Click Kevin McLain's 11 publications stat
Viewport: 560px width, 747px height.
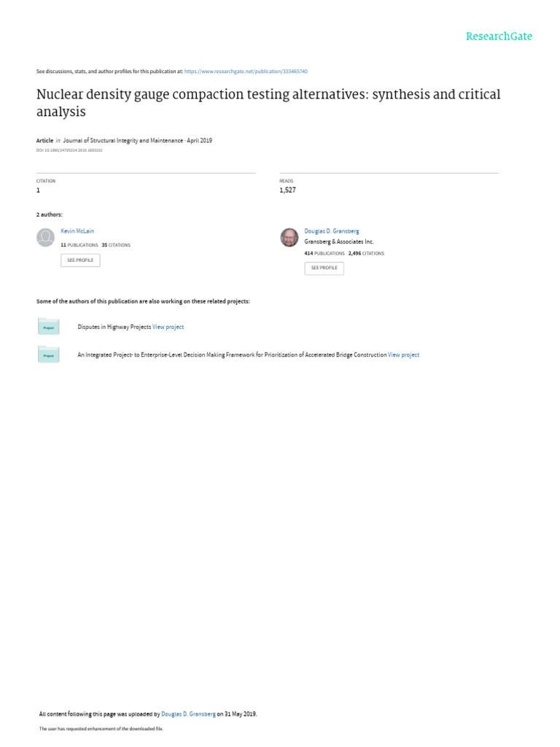(x=79, y=245)
